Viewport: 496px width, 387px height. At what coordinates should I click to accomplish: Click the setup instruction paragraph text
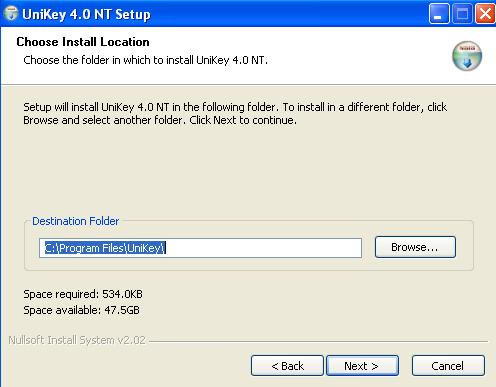[x=235, y=113]
